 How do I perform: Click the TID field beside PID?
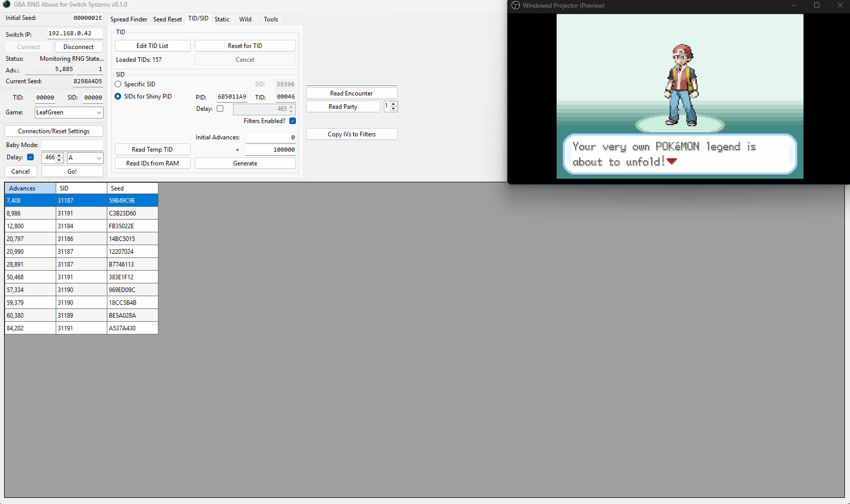tap(286, 97)
